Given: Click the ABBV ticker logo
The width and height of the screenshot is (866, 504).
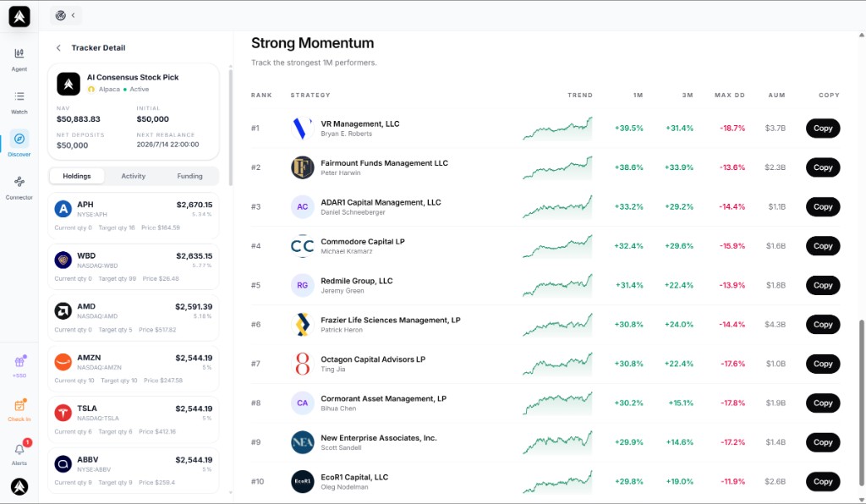Looking at the screenshot, I should coord(63,463).
